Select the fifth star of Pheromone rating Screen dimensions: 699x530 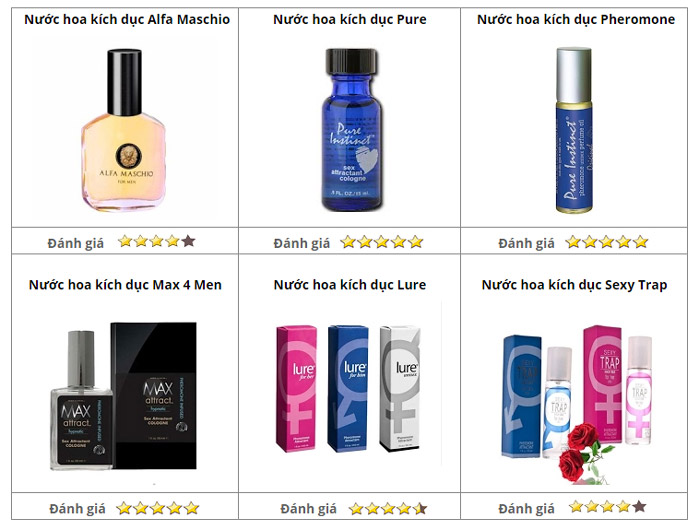tap(641, 242)
